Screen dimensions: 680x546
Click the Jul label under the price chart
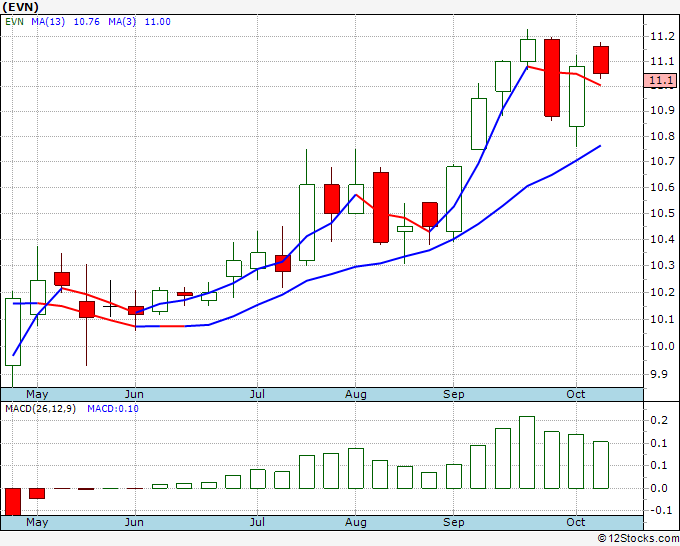click(257, 395)
